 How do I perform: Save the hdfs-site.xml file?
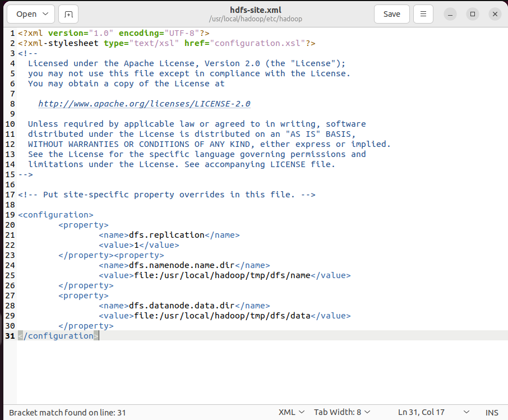392,14
